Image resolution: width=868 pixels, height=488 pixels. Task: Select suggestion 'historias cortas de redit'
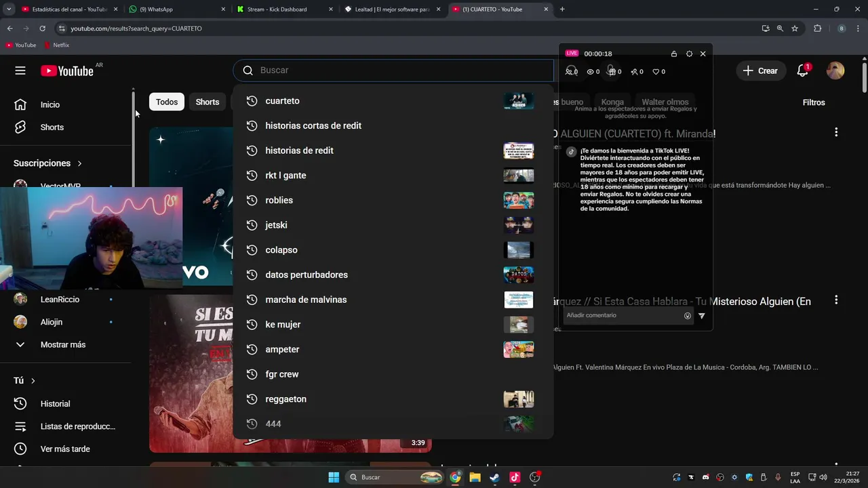[x=393, y=125]
